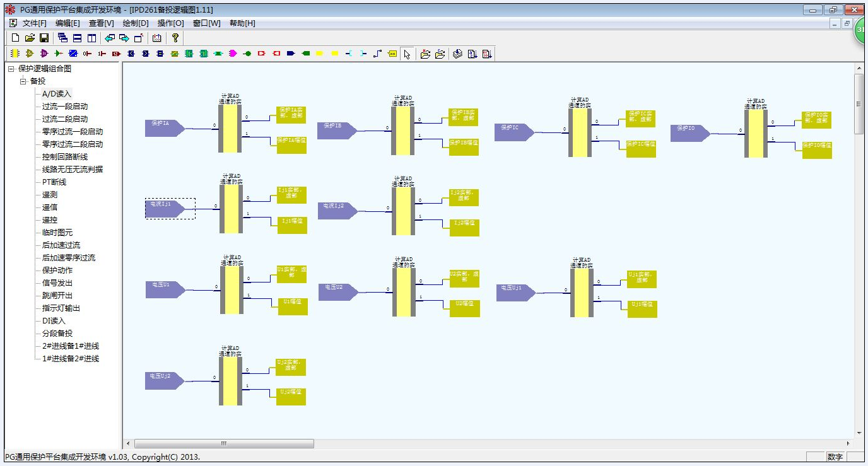868x466 pixels.
Task: Open the 绘制[D] menu
Action: [x=136, y=23]
